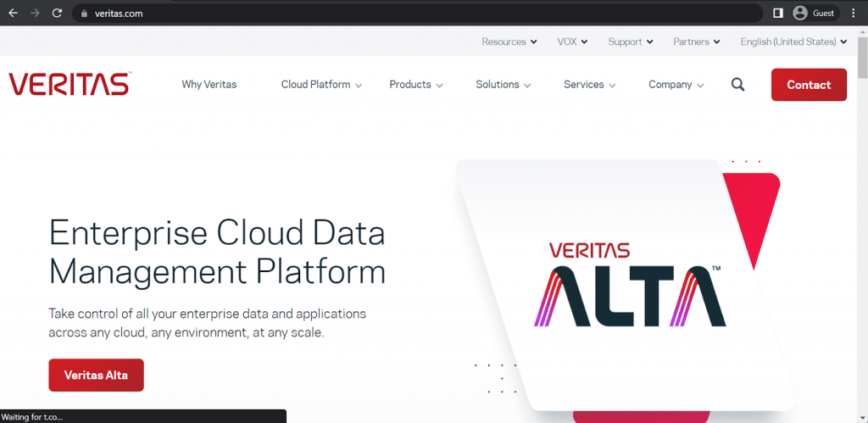Image resolution: width=868 pixels, height=423 pixels.
Task: Open the Why Veritas menu item
Action: tap(209, 85)
